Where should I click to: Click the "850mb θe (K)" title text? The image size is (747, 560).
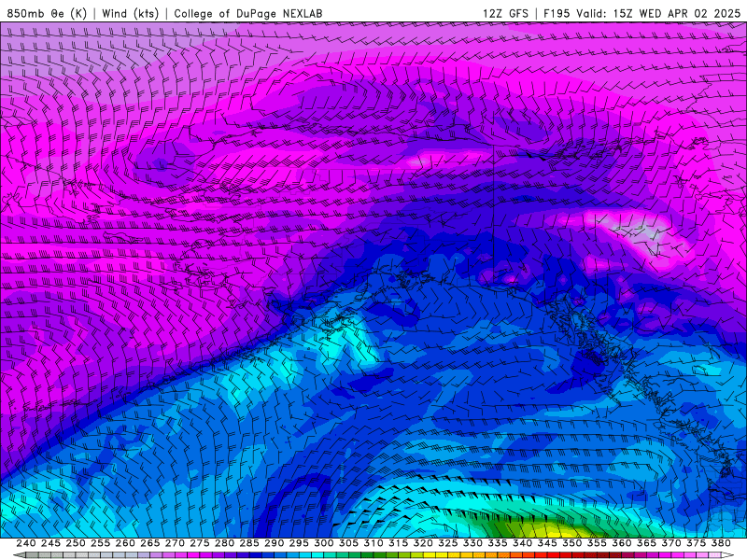tap(47, 13)
